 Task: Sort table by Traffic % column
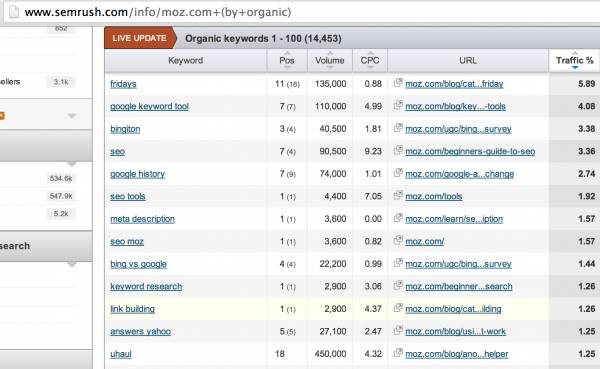point(574,60)
